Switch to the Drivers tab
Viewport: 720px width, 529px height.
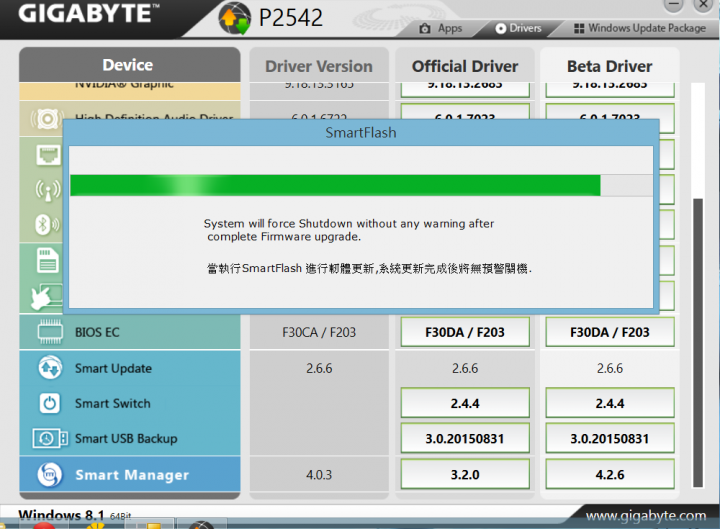[518, 28]
